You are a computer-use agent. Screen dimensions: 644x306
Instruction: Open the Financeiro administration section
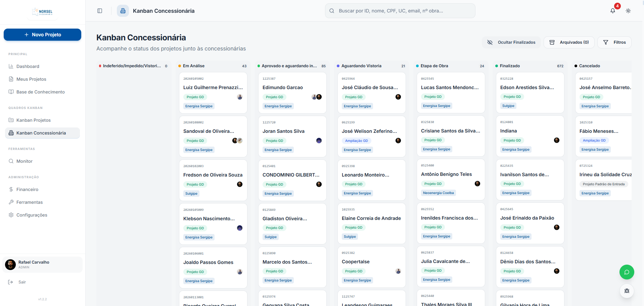[27, 189]
